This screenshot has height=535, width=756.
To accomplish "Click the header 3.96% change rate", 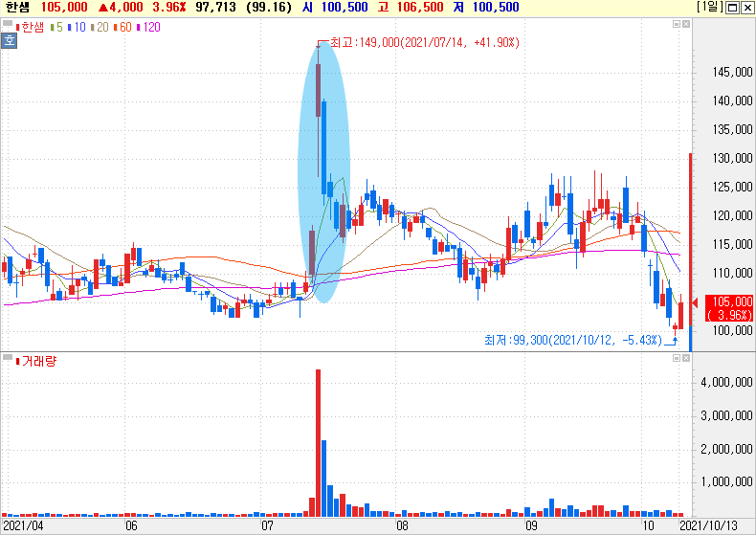I will [x=169, y=8].
